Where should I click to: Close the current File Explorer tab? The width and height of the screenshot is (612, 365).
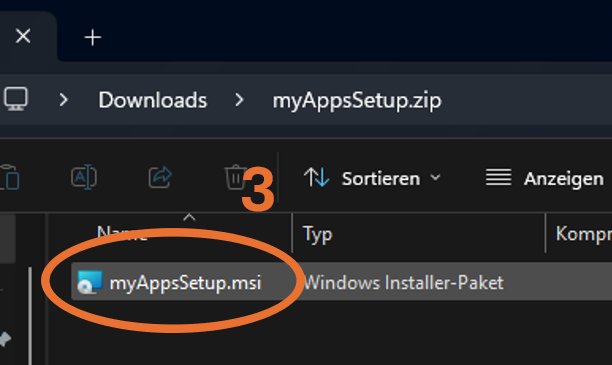coord(23,37)
